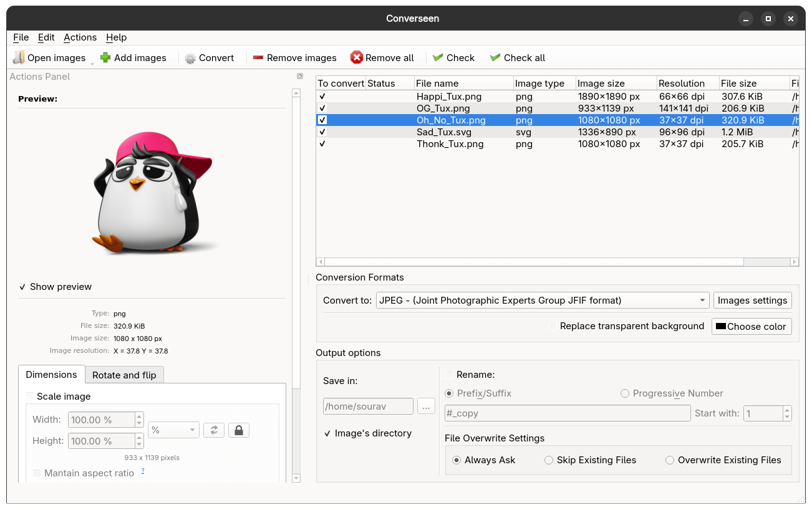Switch to the Rotate and flip tab
This screenshot has height=510, width=812.
tap(124, 375)
